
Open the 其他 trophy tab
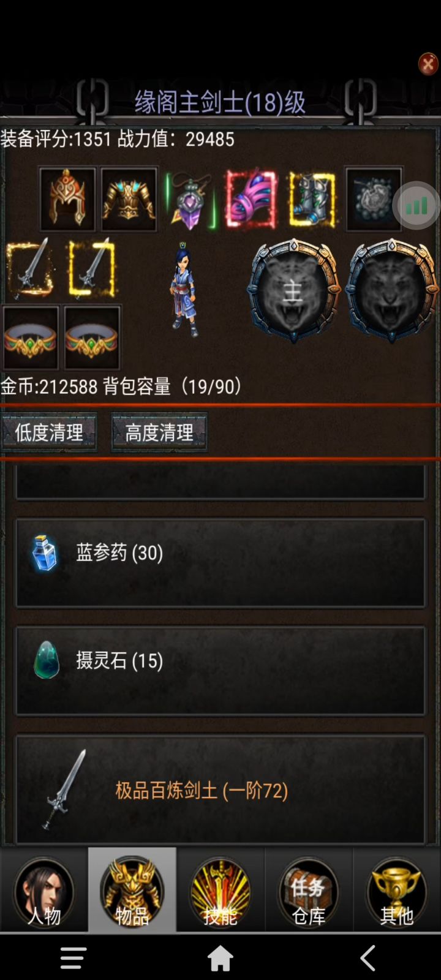[x=397, y=891]
